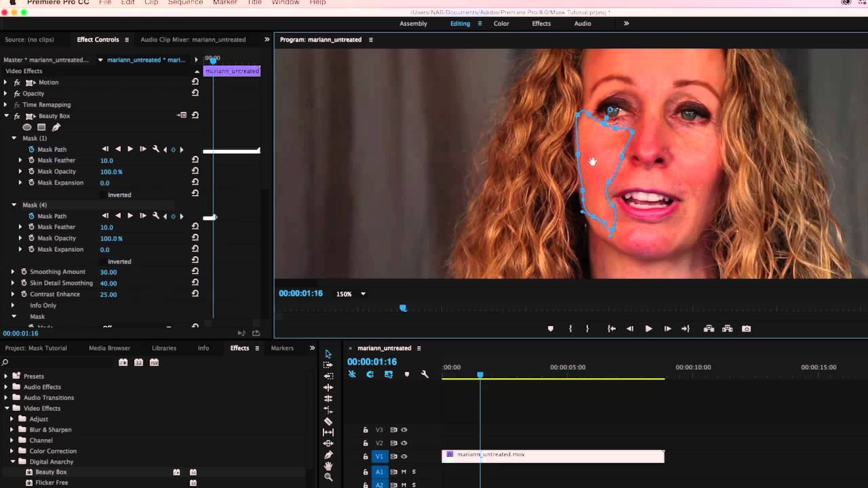The width and height of the screenshot is (868, 488).
Task: Open the Apple menu
Action: point(12,3)
